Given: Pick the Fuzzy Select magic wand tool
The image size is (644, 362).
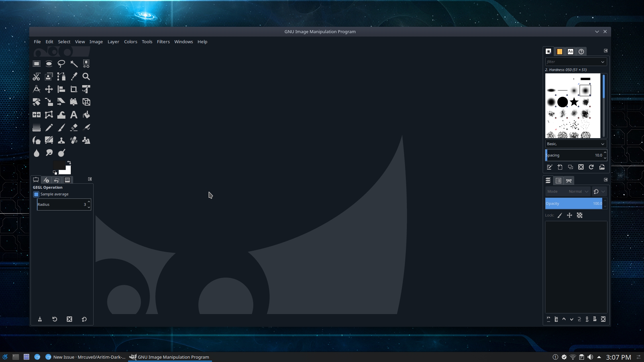Looking at the screenshot, I should point(74,64).
